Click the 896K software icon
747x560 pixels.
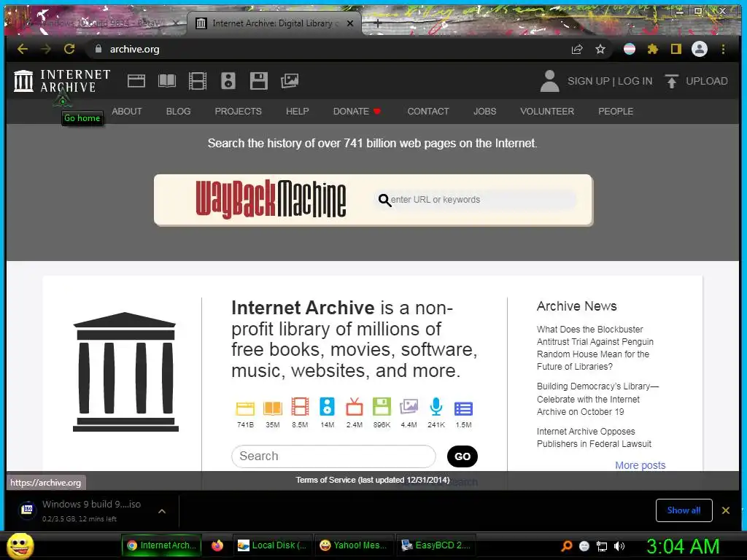tap(382, 407)
